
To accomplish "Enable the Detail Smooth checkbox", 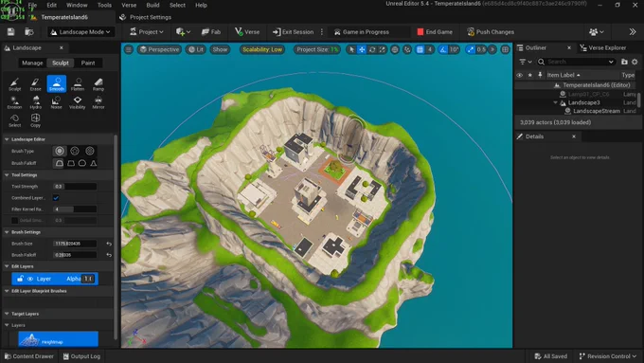I will [14, 220].
